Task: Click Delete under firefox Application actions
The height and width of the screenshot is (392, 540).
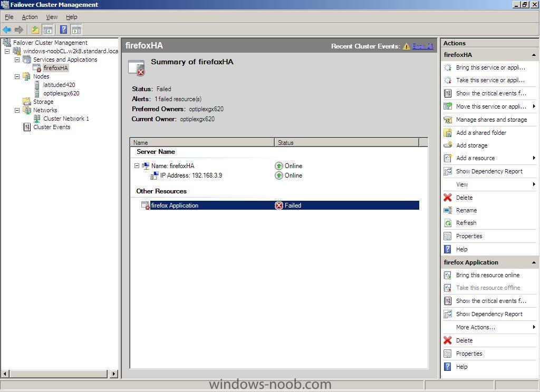Action: tap(464, 340)
